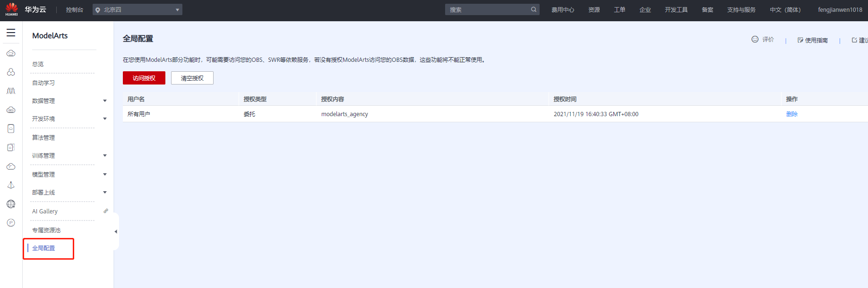The height and width of the screenshot is (288, 868).
Task: Click 训练管理 label in the sidebar
Action: pyautogui.click(x=43, y=155)
